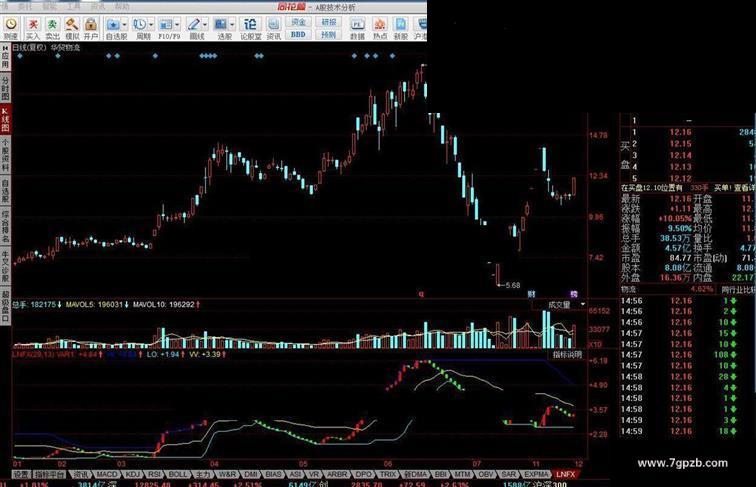
Task: Switch to the BOLL indicator tab
Action: click(x=177, y=474)
